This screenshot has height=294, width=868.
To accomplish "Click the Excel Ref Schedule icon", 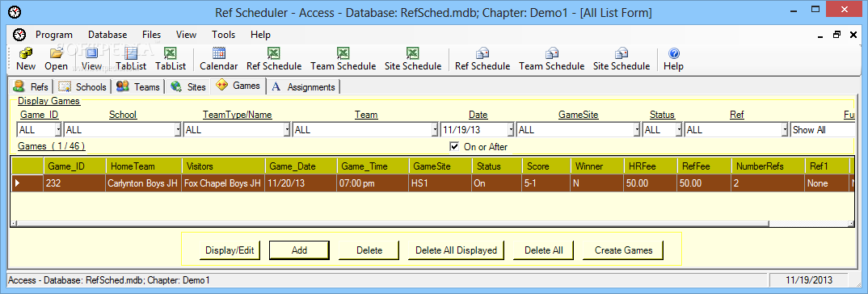I will [x=274, y=53].
